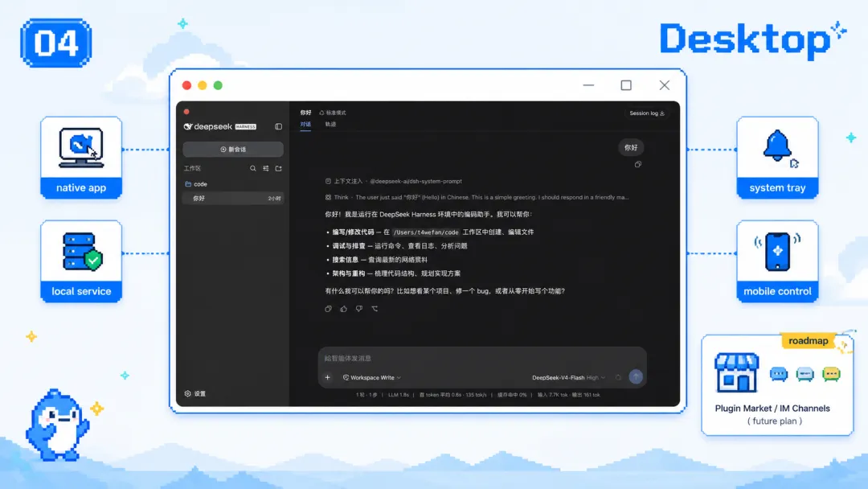
Task: Maximize the outer window with square button
Action: click(626, 85)
